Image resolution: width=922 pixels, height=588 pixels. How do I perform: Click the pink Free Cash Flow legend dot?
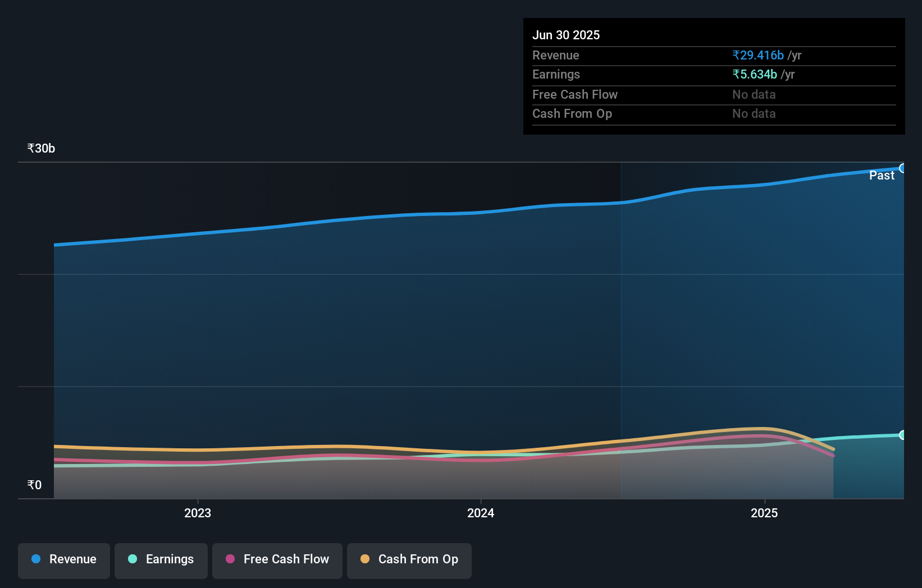tap(230, 559)
